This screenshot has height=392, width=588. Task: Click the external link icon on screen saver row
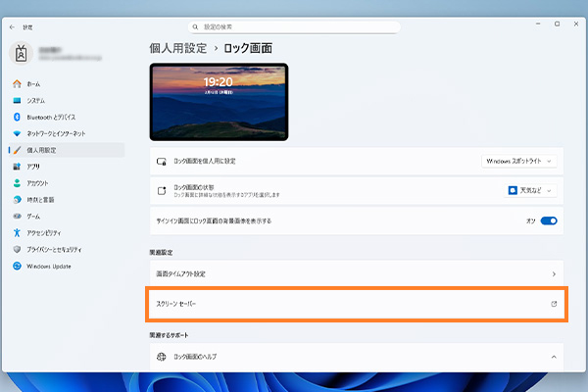(554, 304)
